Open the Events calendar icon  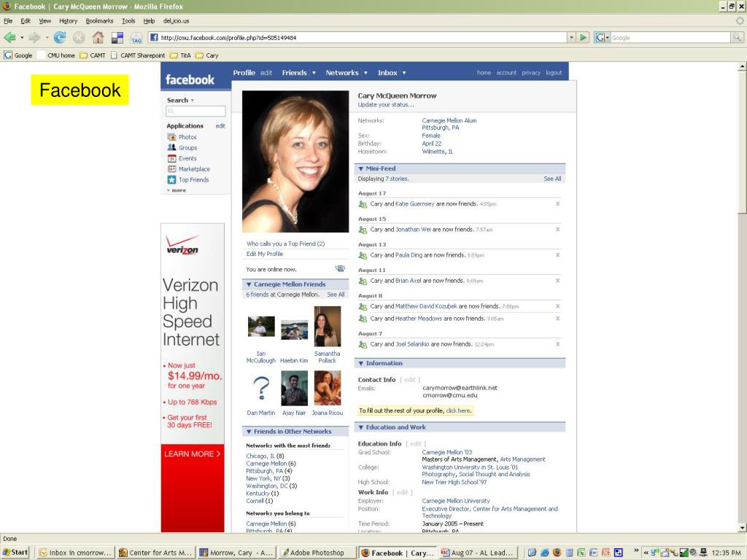171,158
